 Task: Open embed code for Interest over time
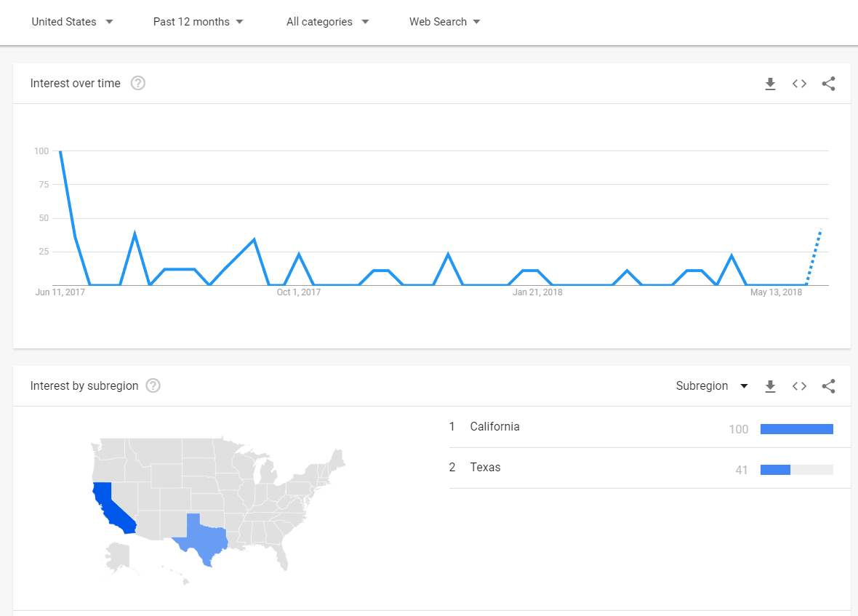click(x=799, y=84)
